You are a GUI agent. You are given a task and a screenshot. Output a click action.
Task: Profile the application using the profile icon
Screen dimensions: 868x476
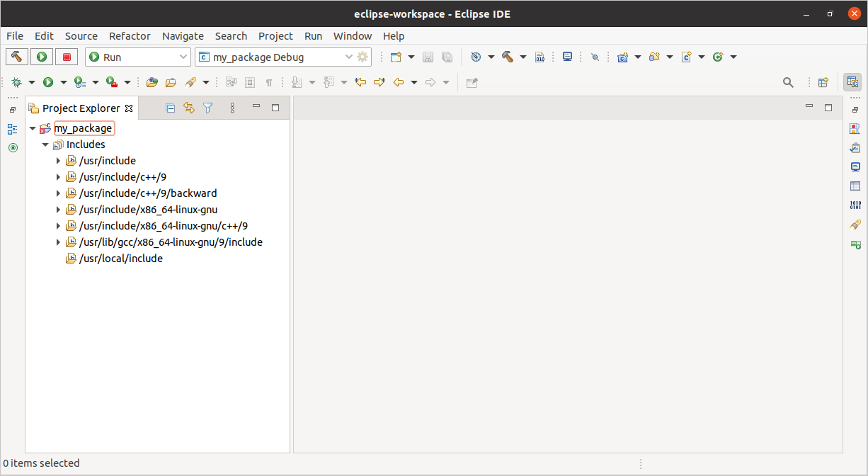click(79, 82)
